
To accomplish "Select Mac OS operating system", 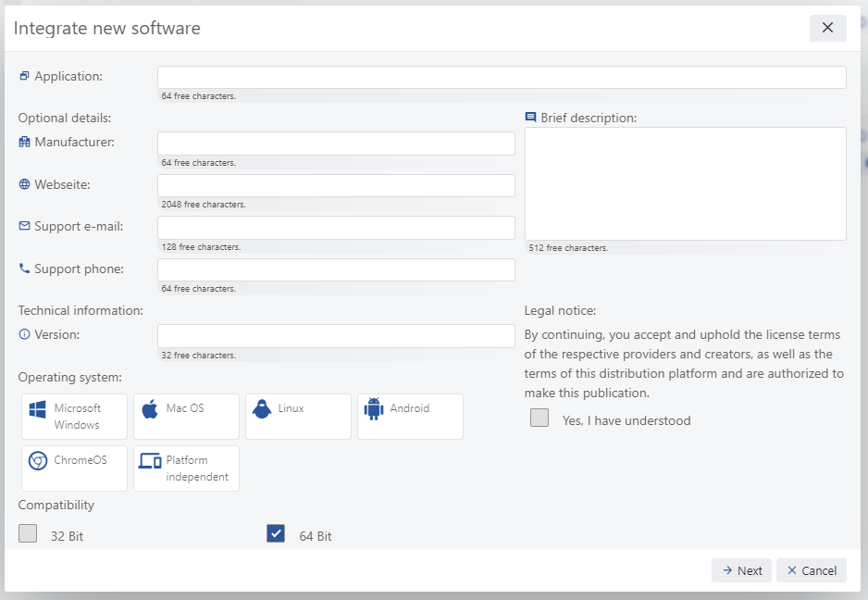I will (x=186, y=417).
